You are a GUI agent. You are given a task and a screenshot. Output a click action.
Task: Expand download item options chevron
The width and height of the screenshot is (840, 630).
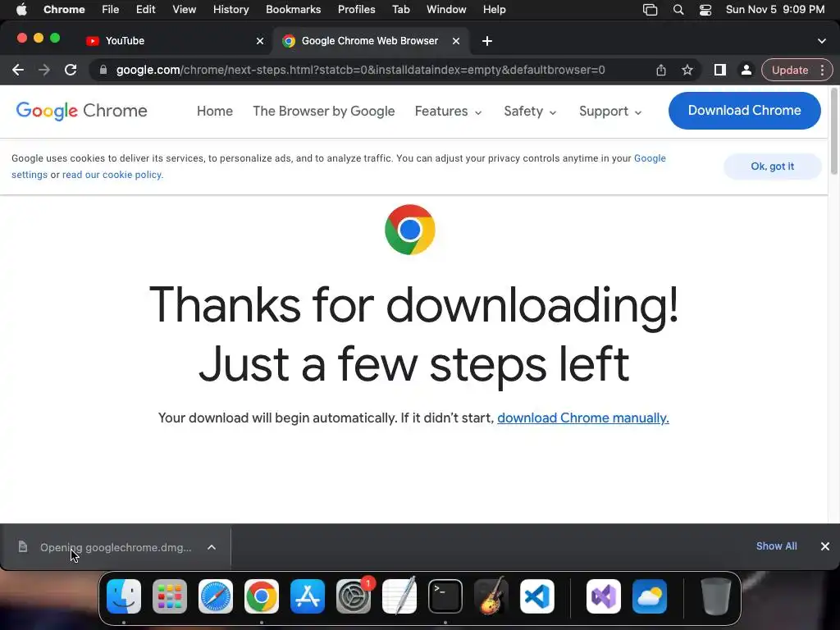tap(212, 547)
